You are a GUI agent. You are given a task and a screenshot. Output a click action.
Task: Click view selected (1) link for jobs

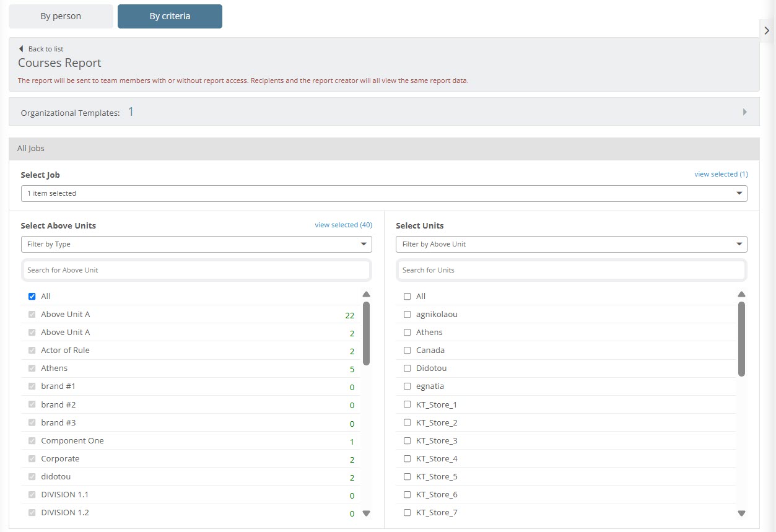click(x=721, y=174)
